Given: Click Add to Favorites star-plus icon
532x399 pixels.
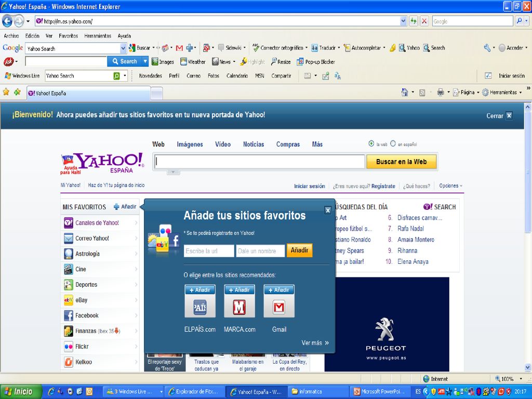Looking at the screenshot, I should tap(17, 92).
